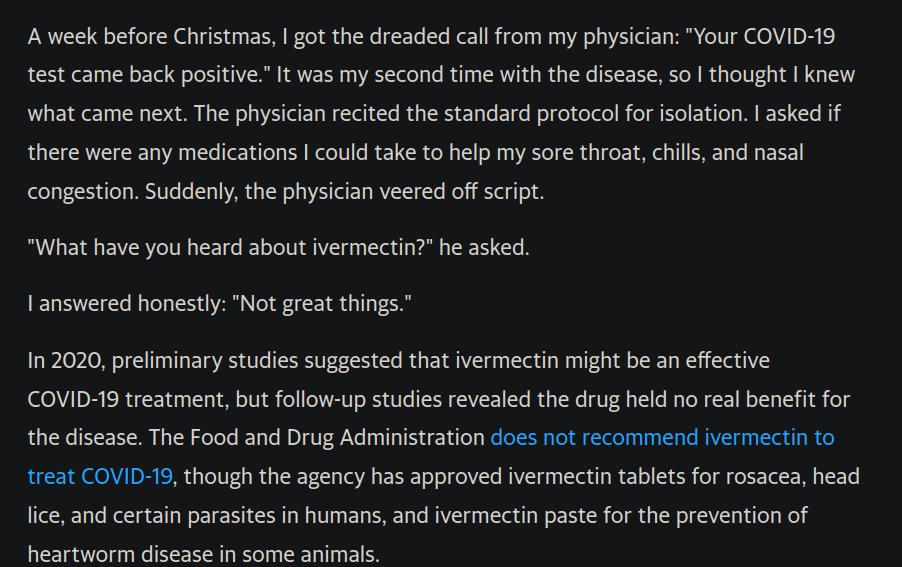902x567 pixels.
Task: Click the words "Food and Drug Administration"
Action: pyautogui.click(x=337, y=438)
